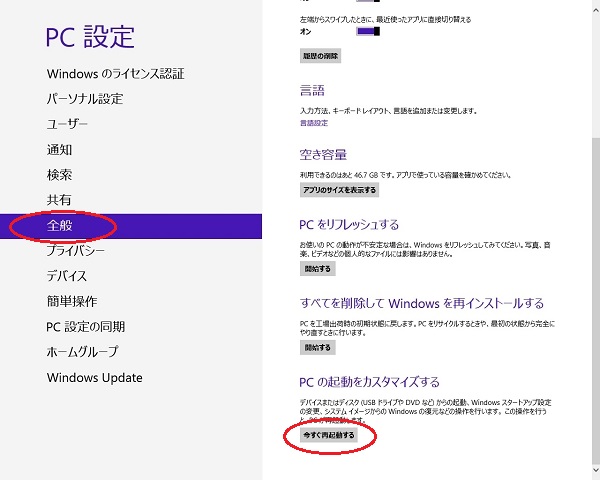600x480 pixels.
Task: Select the highlighted 全般 category
Action: (x=131, y=226)
